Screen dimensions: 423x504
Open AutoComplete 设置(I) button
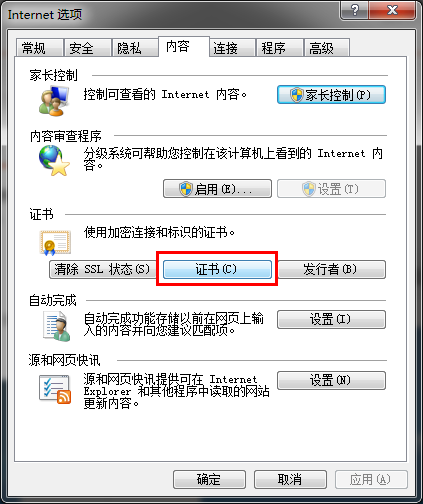(x=331, y=320)
